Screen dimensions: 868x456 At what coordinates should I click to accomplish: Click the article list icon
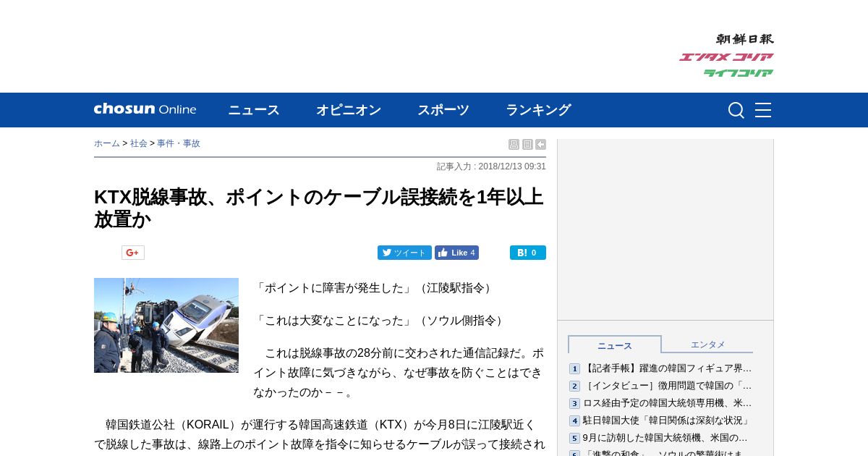(527, 145)
